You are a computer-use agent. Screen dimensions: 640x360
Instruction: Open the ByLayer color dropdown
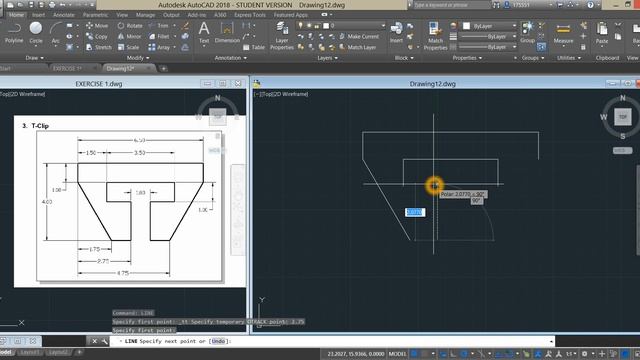pos(514,26)
